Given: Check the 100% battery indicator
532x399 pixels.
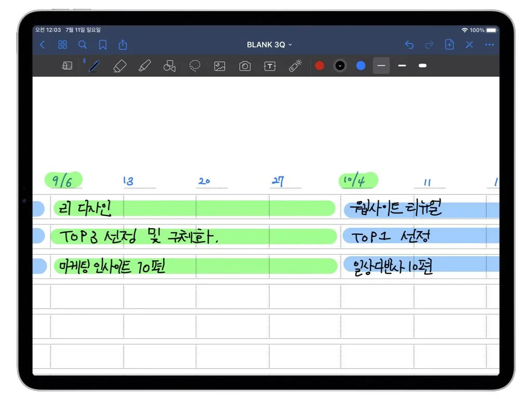Looking at the screenshot, I should point(484,30).
